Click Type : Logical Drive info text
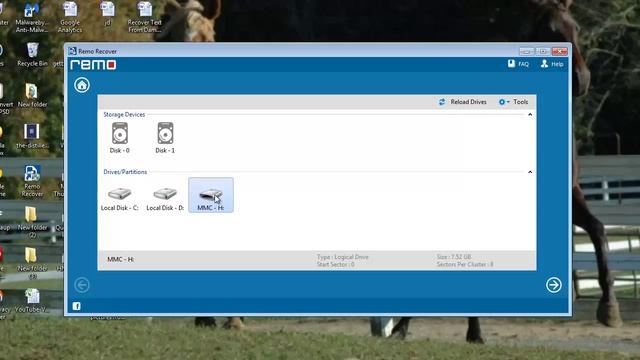Image resolution: width=640 pixels, height=360 pixels. [x=343, y=257]
